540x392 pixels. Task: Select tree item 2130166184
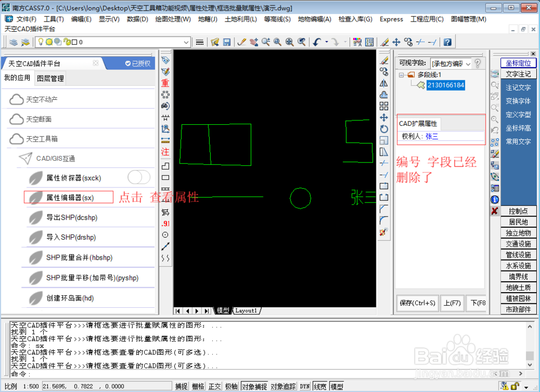446,85
